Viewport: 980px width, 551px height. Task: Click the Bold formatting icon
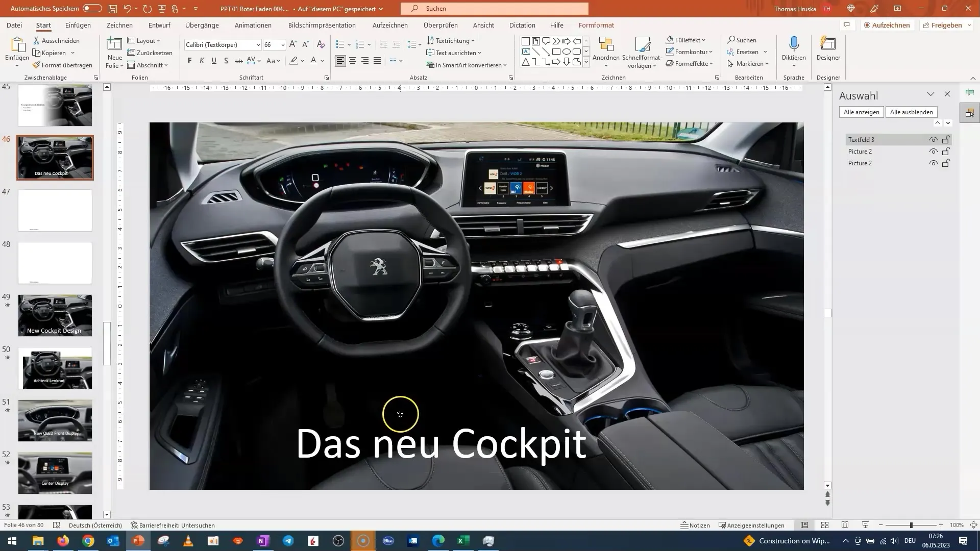coord(190,61)
